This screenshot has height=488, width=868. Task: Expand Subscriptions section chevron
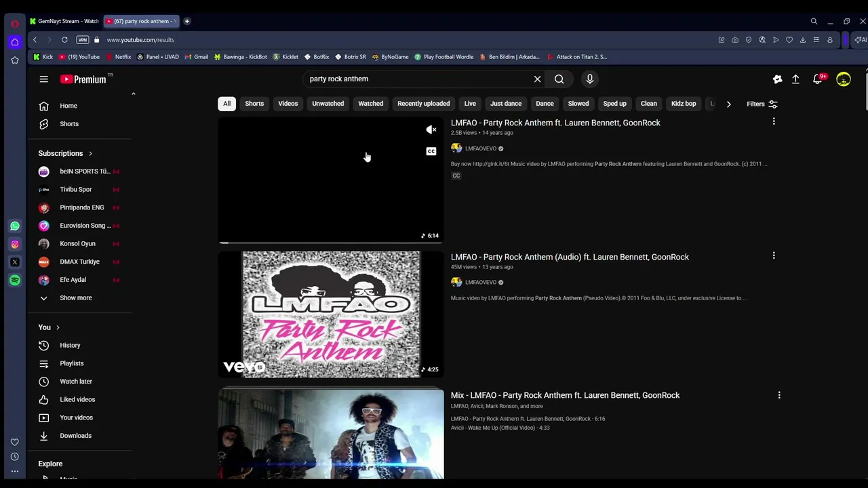(90, 153)
